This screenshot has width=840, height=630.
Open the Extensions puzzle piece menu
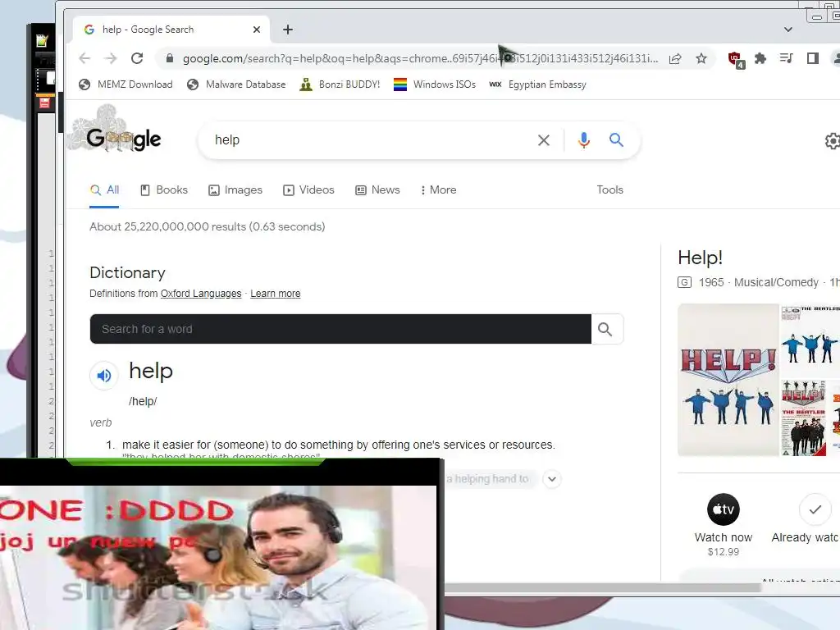(x=760, y=58)
